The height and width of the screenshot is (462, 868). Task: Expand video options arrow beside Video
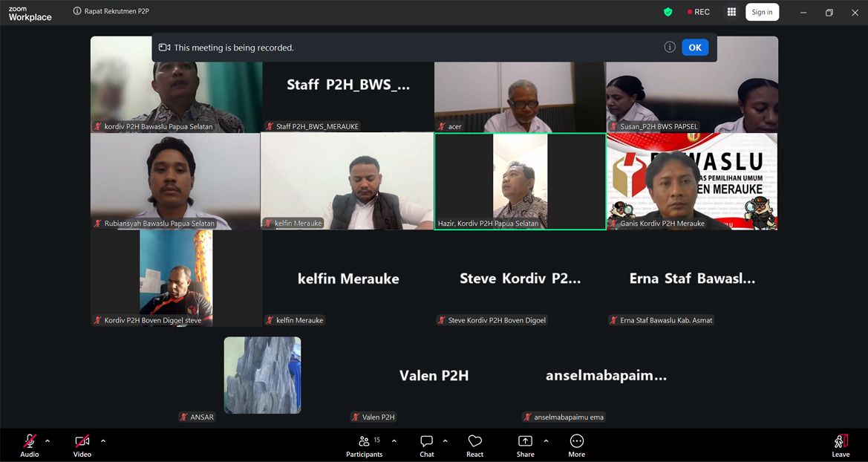coord(103,441)
